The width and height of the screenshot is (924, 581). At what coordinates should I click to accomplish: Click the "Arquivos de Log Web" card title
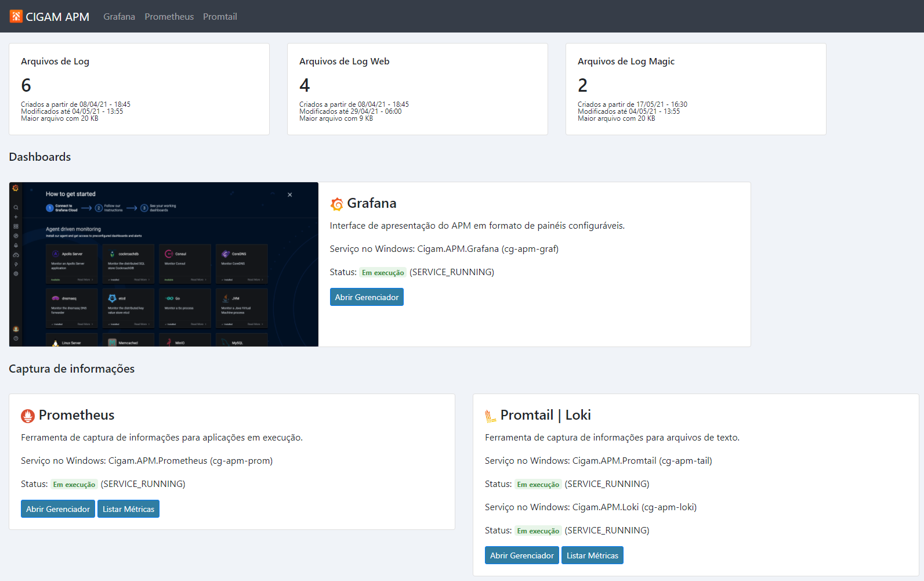345,62
